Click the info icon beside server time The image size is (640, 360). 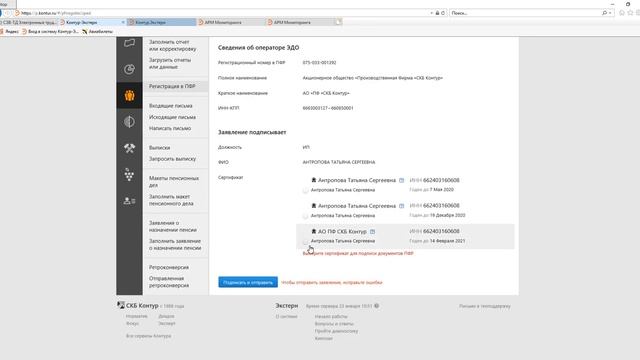tap(376, 306)
